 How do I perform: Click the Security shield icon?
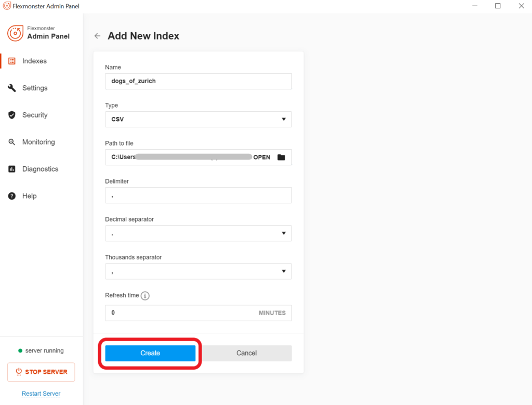tap(12, 115)
